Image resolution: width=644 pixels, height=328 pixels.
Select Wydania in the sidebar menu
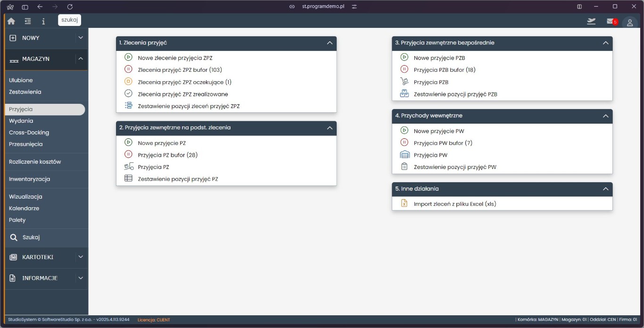pos(21,121)
